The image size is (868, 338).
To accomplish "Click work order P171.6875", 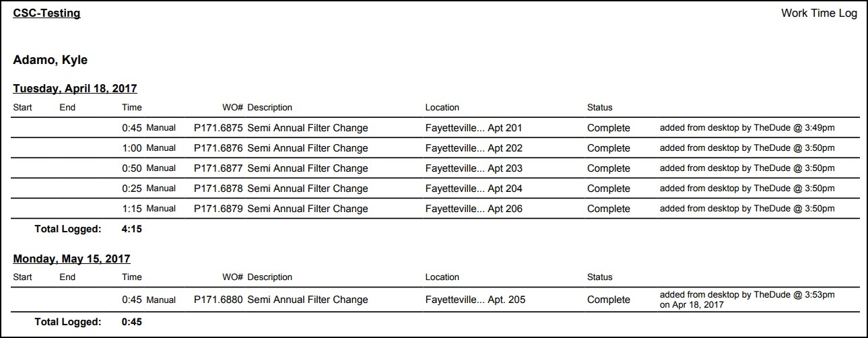I will tap(218, 128).
